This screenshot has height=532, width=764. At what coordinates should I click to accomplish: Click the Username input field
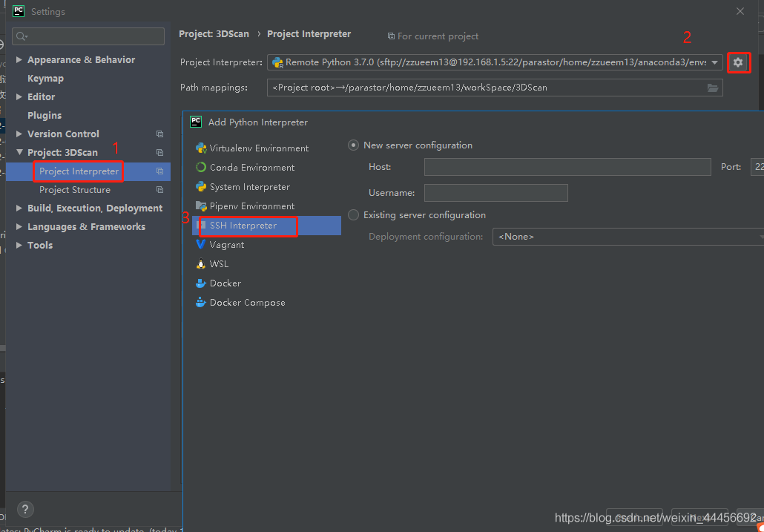496,193
